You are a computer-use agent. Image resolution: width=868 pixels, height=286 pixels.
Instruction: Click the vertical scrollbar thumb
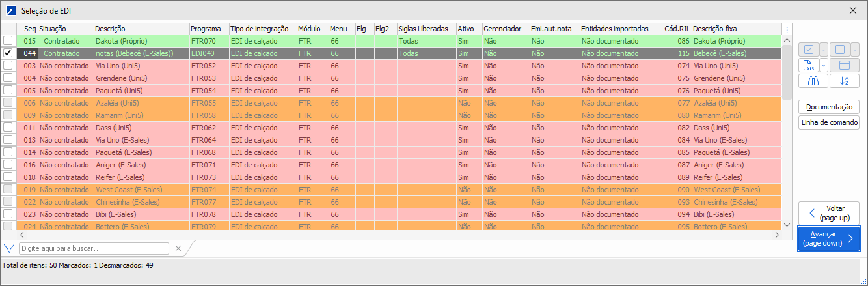click(787, 72)
